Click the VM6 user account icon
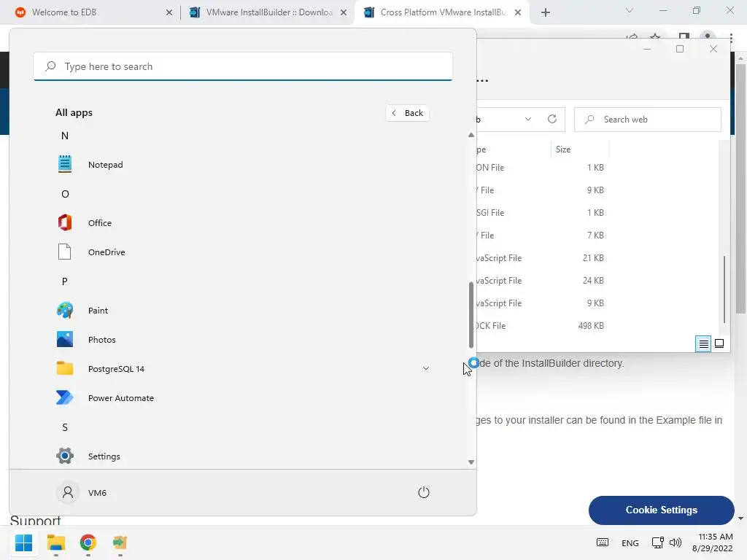This screenshot has height=560, width=747. tap(68, 492)
